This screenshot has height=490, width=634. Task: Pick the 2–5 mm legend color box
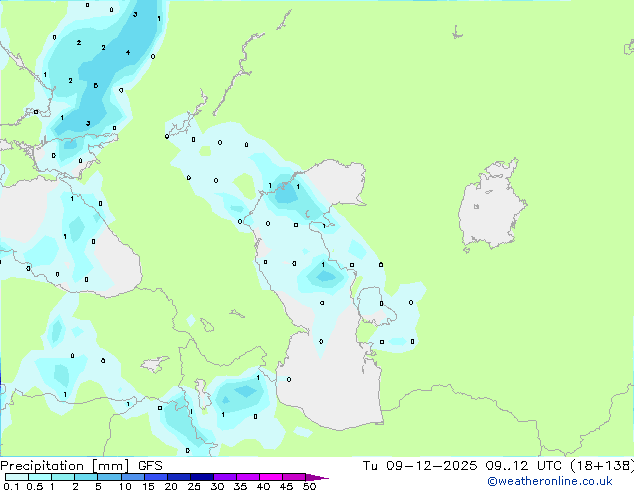click(86, 477)
